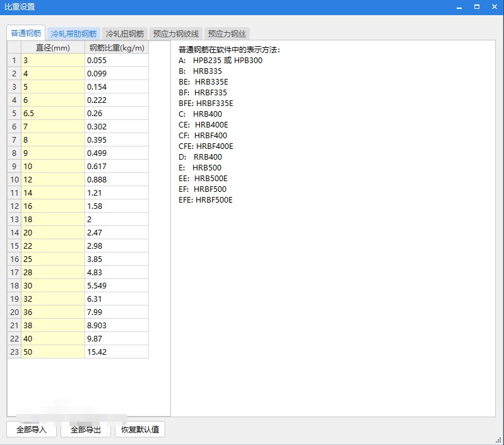Select the 普通钢筋 tab
The image size is (504, 445).
coord(26,33)
